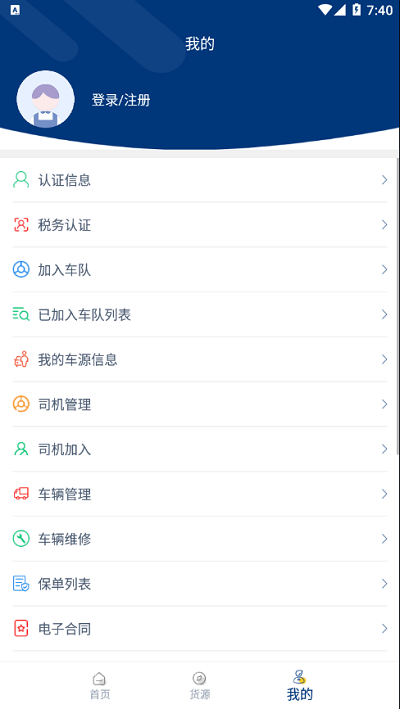Tap the 车辆维修 wrench icon

coord(21,539)
